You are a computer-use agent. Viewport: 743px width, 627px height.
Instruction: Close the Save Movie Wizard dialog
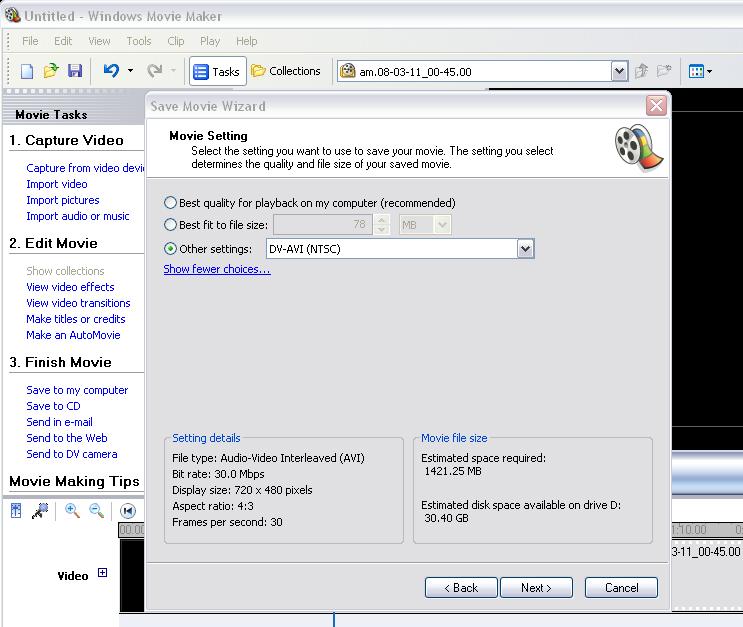656,105
